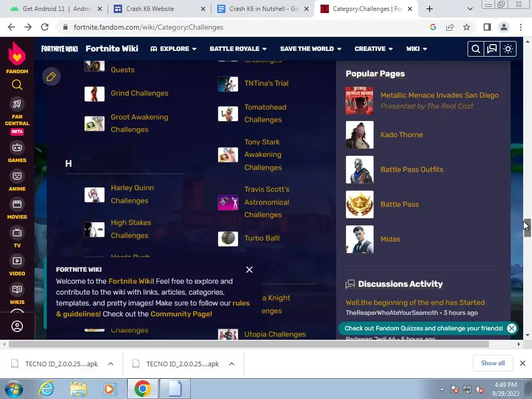Expand the SAVE THE WORLD dropdown

(311, 49)
